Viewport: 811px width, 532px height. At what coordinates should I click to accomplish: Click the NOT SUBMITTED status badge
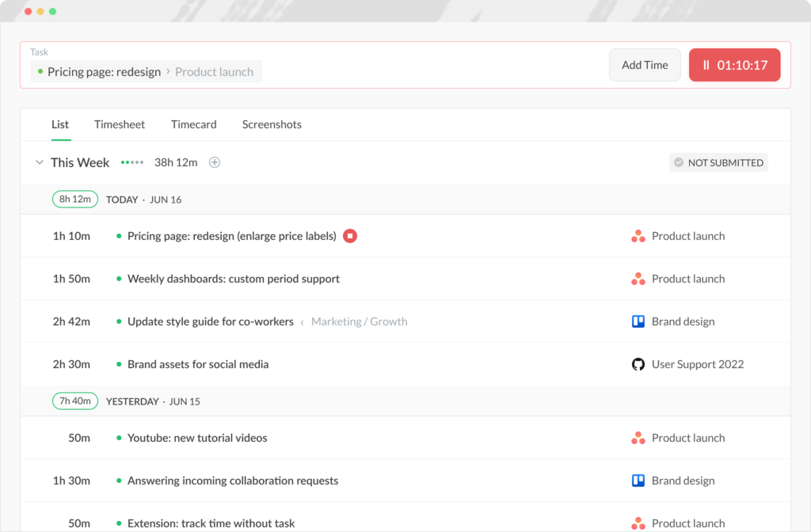coord(718,162)
